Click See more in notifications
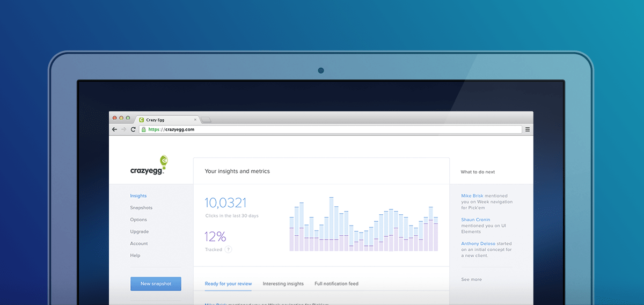Screen dimensions: 644x305 click(471, 279)
